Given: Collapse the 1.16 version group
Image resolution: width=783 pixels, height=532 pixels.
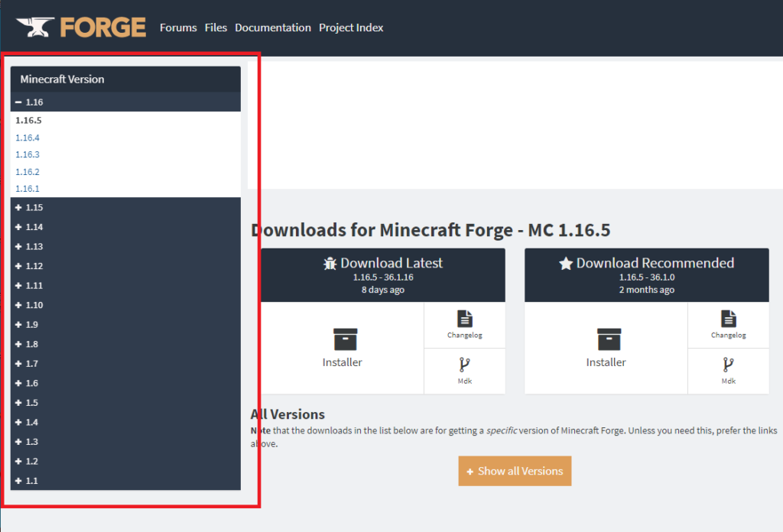Looking at the screenshot, I should (x=19, y=102).
